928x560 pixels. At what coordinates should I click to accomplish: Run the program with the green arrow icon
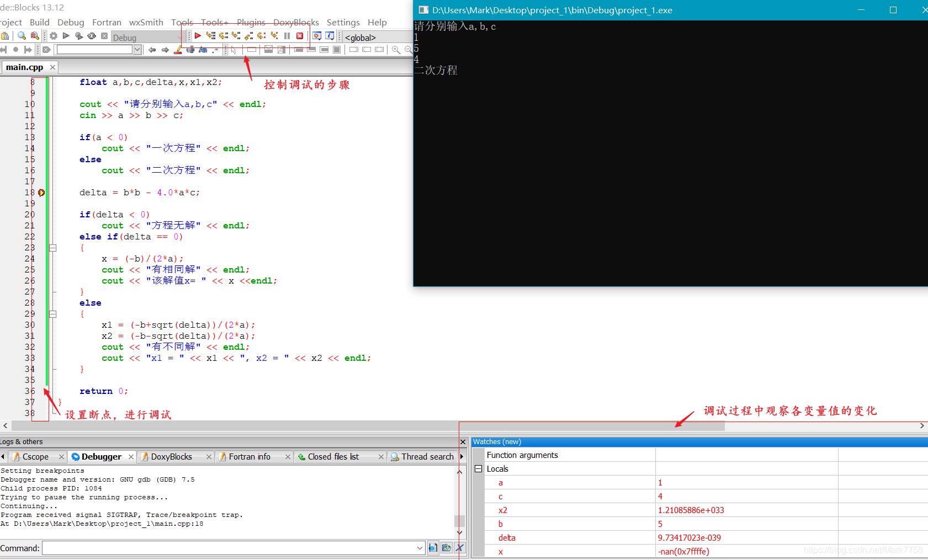(66, 36)
